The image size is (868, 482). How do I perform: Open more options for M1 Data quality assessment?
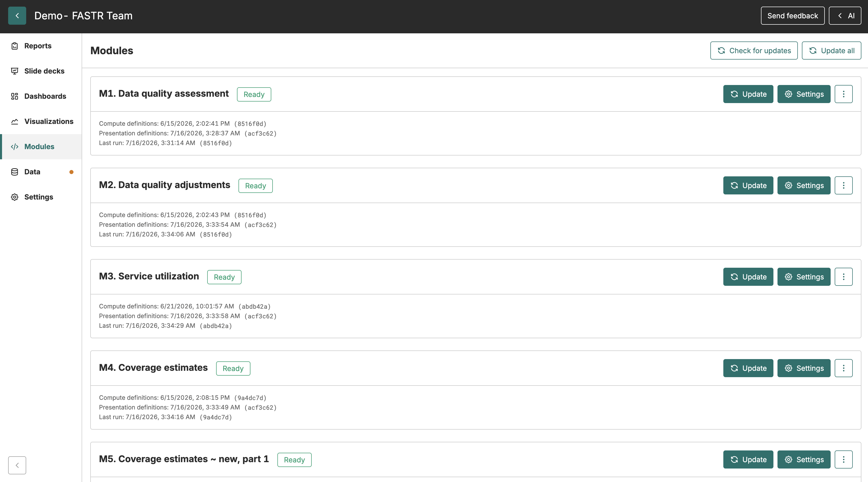click(x=843, y=94)
